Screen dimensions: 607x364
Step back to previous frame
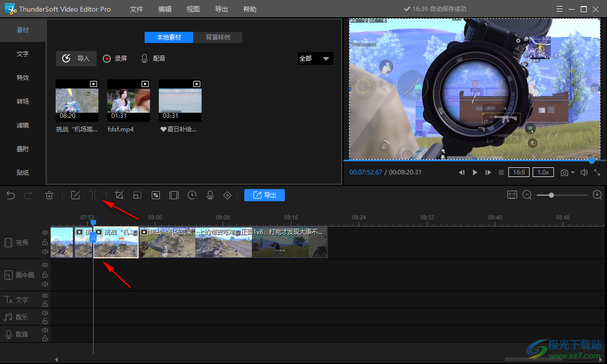click(x=461, y=172)
